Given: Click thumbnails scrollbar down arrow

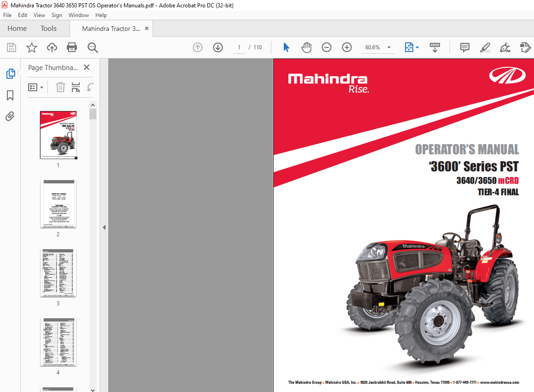Looking at the screenshot, I should [93, 389].
